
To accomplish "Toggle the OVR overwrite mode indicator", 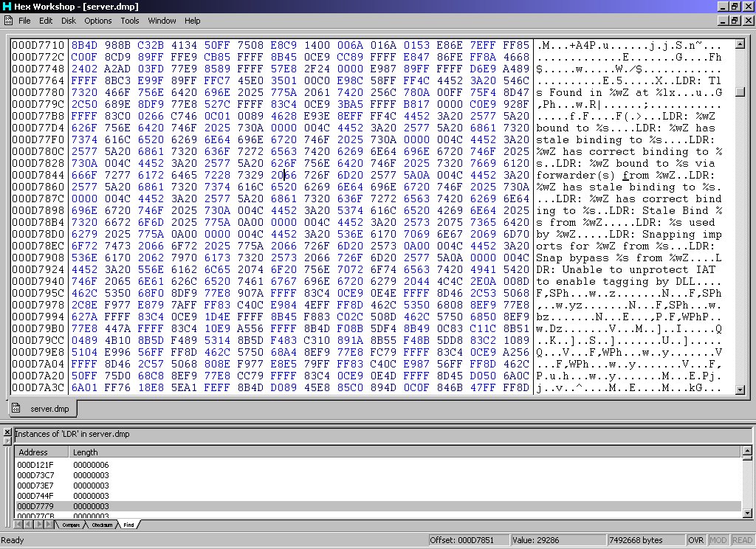I will tap(695, 540).
